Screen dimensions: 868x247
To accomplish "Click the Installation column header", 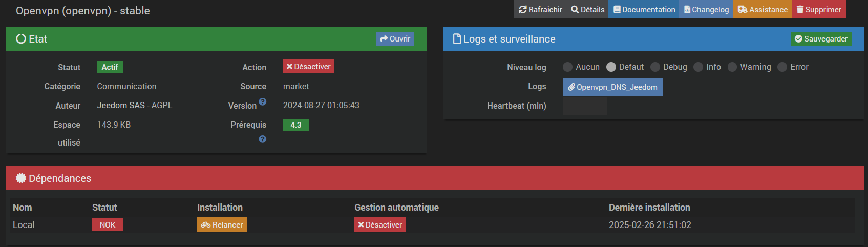I will [220, 207].
